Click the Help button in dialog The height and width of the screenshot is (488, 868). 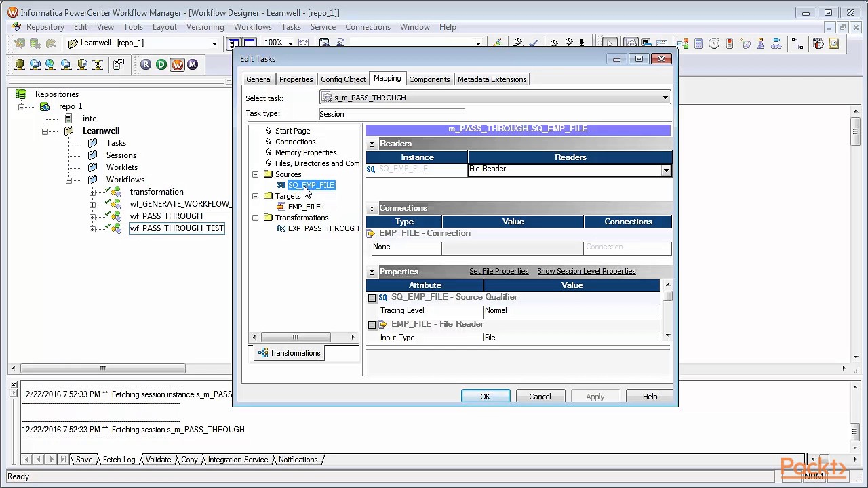(650, 396)
